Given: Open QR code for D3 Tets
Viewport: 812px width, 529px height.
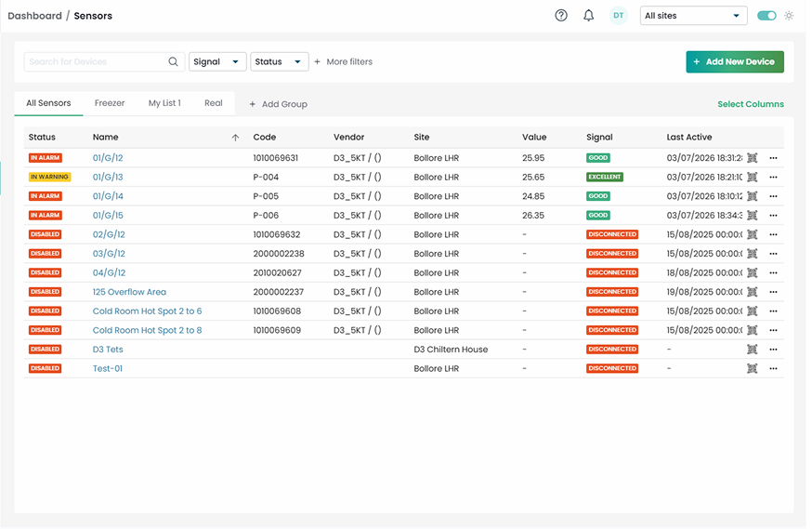Looking at the screenshot, I should click(752, 350).
